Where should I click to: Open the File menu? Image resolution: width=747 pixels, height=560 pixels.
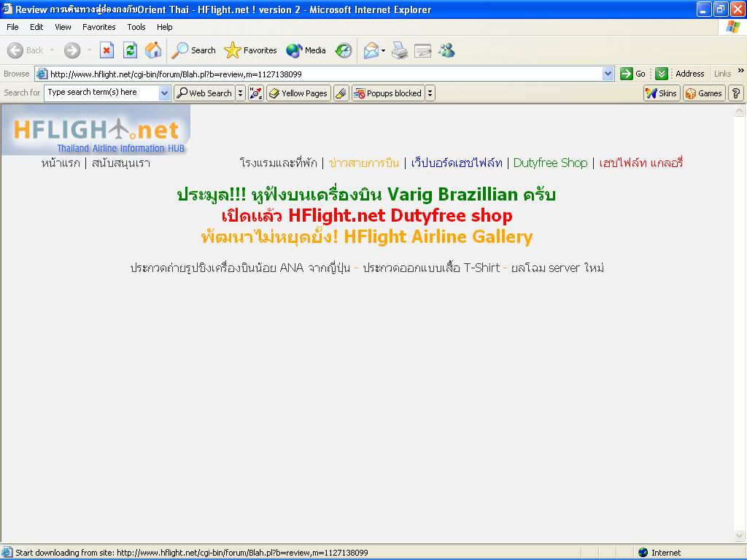(x=12, y=27)
